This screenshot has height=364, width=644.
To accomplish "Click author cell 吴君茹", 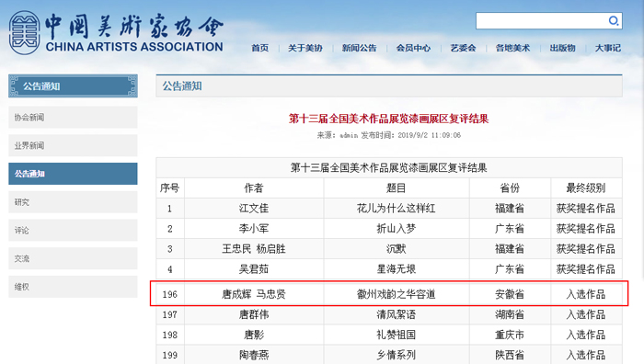I will tap(254, 269).
